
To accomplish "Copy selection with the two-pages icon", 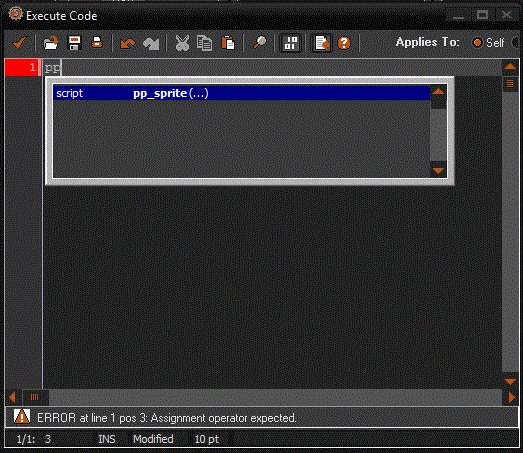I will (x=204, y=43).
